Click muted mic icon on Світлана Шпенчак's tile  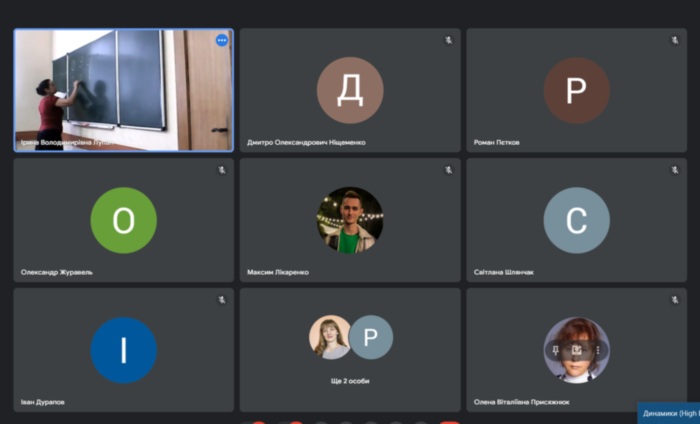(x=676, y=170)
